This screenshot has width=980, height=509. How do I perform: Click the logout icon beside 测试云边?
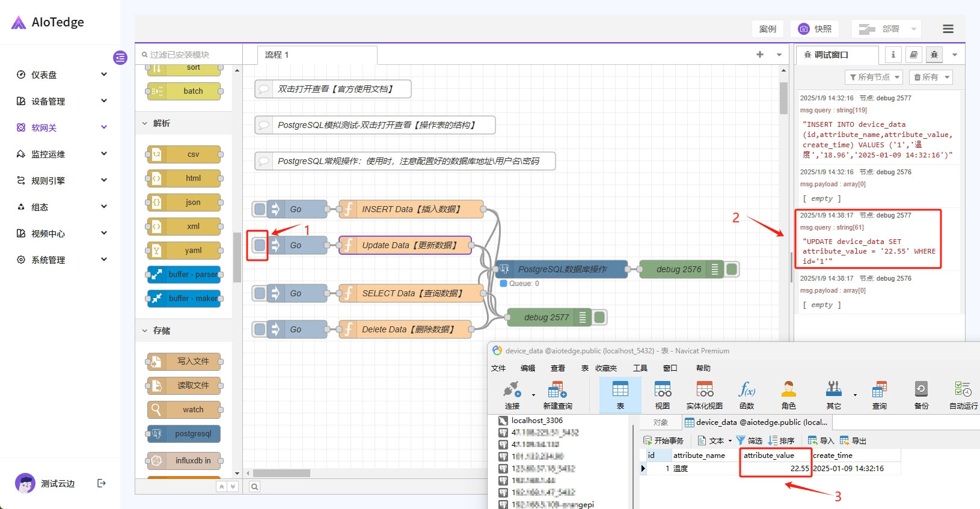pyautogui.click(x=102, y=483)
